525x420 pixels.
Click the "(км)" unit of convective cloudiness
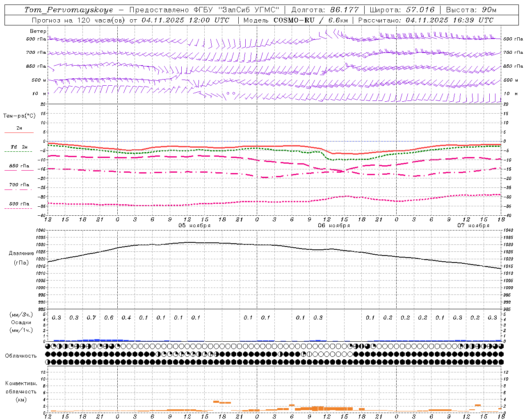point(21,399)
